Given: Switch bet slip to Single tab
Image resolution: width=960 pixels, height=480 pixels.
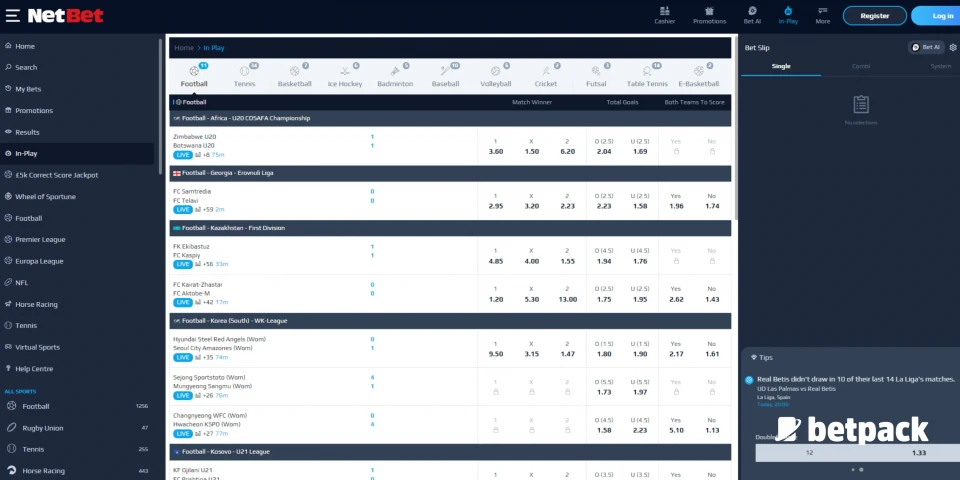Looking at the screenshot, I should coord(781,66).
